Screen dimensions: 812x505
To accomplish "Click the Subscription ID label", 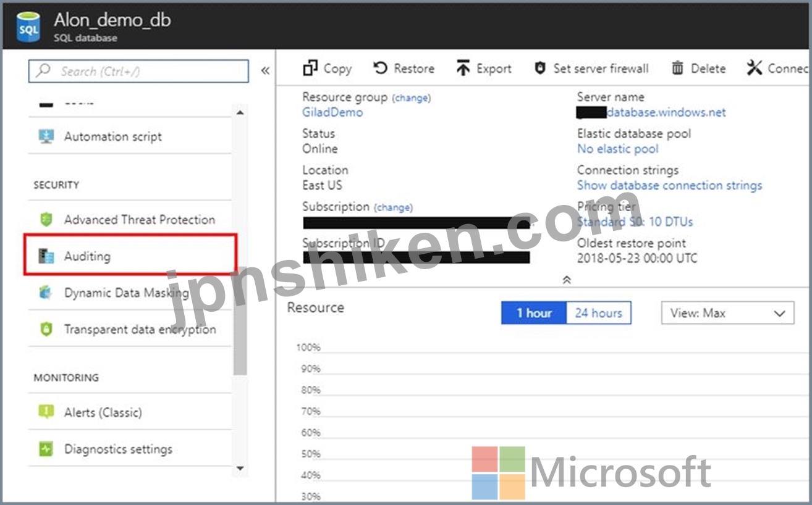I will click(x=343, y=243).
